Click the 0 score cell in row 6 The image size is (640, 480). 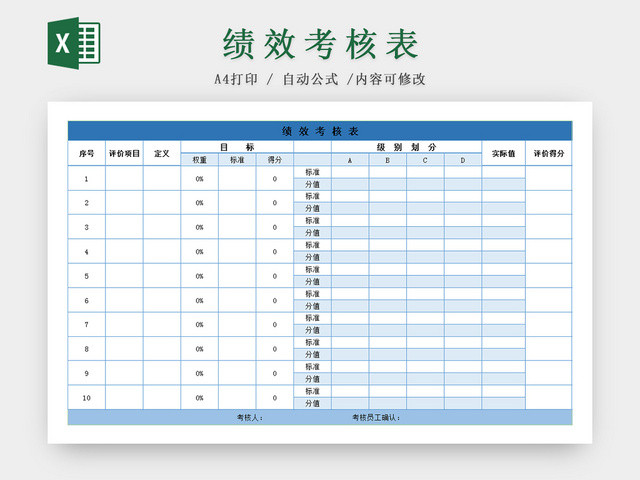pyautogui.click(x=275, y=300)
